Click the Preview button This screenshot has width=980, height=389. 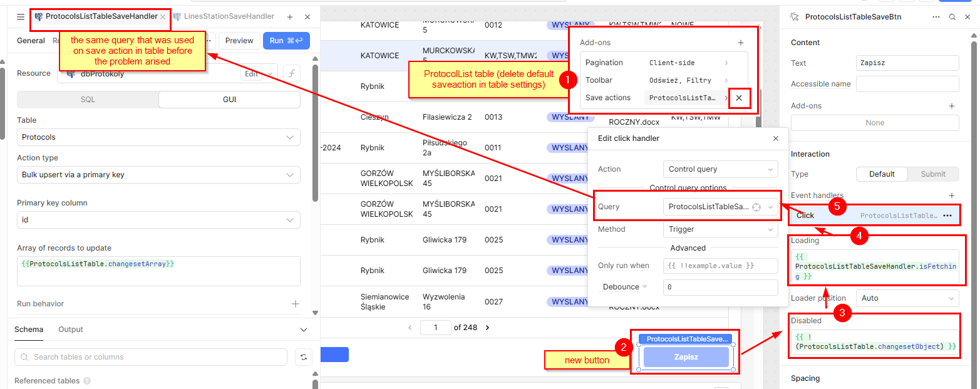click(x=239, y=41)
